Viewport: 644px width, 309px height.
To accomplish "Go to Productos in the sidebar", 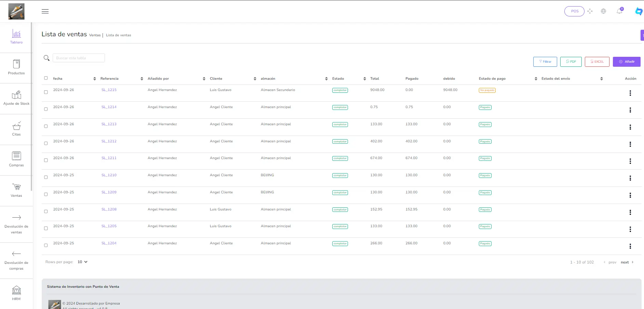I will pos(16,67).
